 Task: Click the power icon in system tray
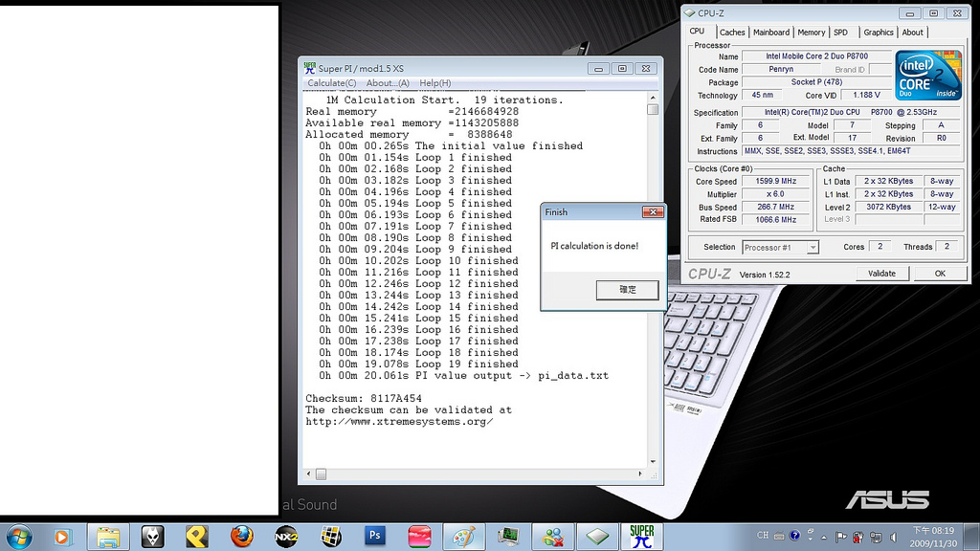[x=858, y=537]
